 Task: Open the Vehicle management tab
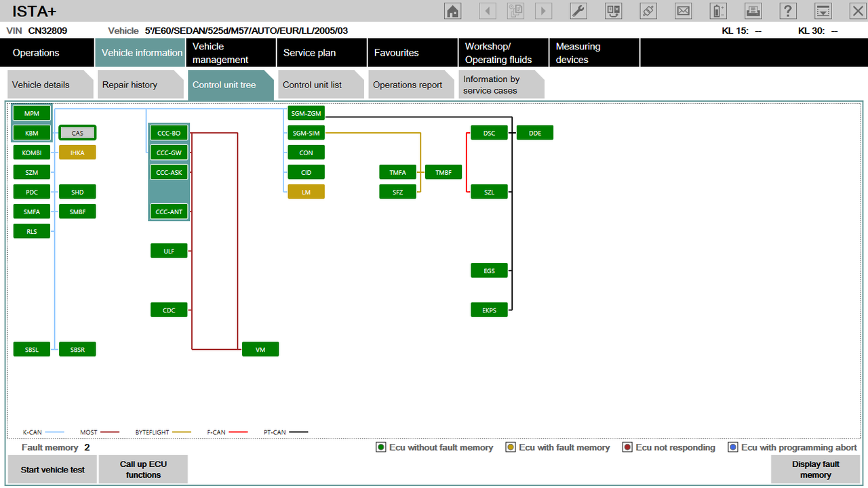tap(231, 53)
